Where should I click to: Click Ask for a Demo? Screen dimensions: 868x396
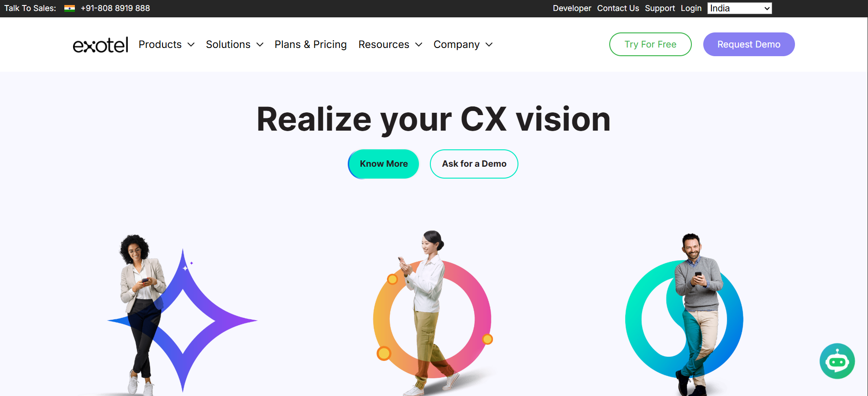[x=474, y=164]
